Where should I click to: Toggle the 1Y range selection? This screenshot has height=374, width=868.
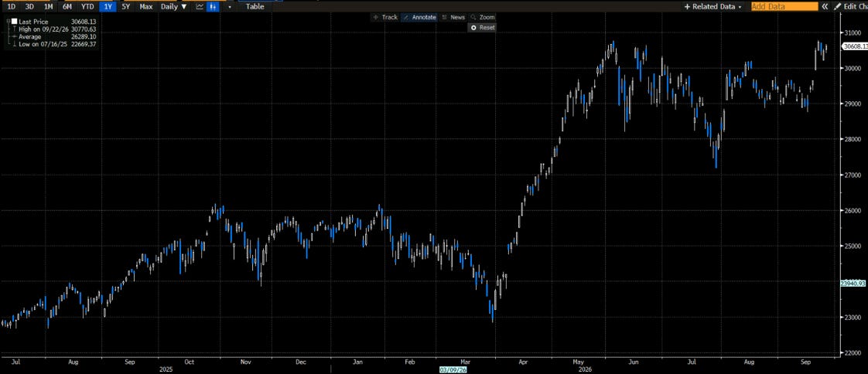click(x=108, y=7)
